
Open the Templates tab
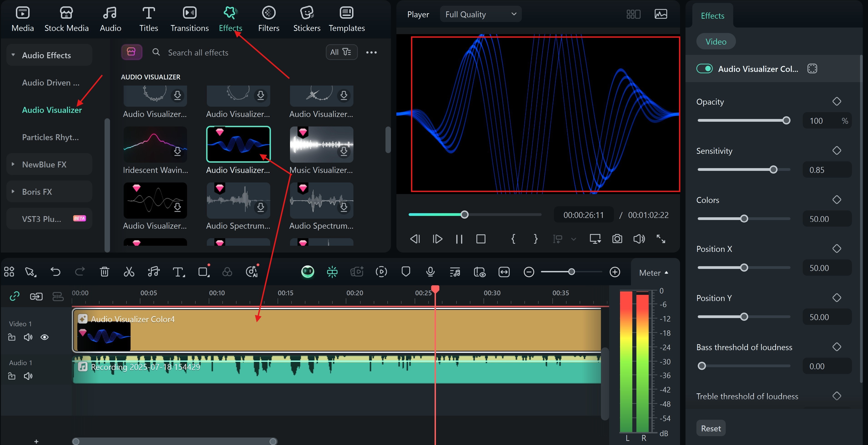click(346, 19)
